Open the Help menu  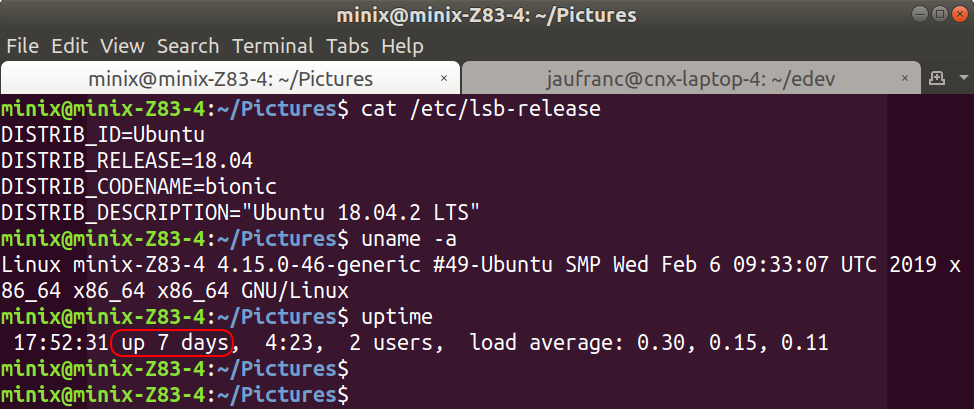(x=403, y=46)
